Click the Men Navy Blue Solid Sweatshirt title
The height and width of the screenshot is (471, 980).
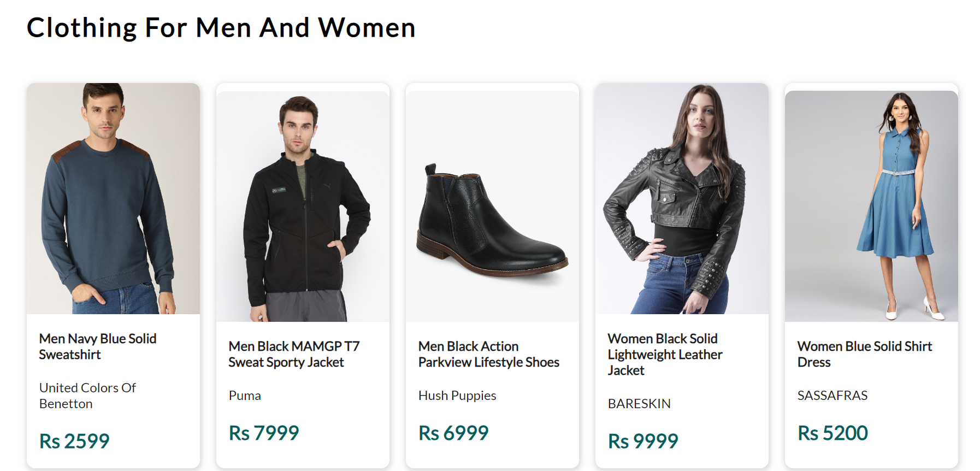tap(98, 346)
